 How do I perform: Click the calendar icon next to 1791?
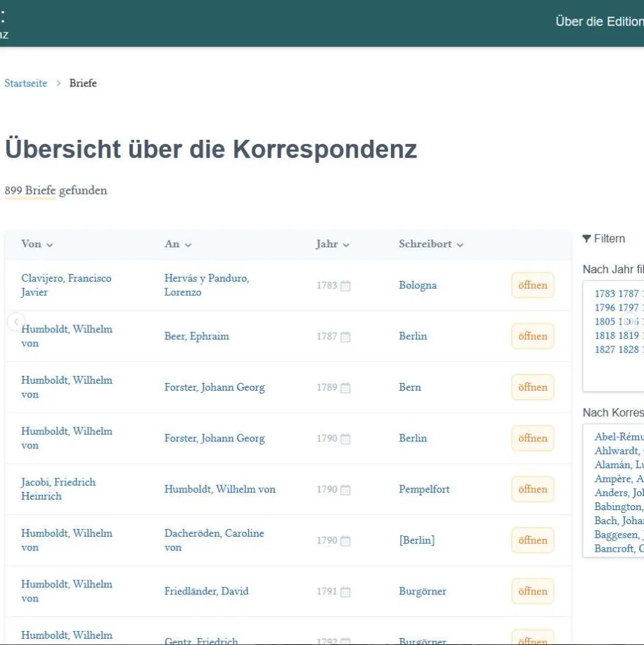(345, 592)
